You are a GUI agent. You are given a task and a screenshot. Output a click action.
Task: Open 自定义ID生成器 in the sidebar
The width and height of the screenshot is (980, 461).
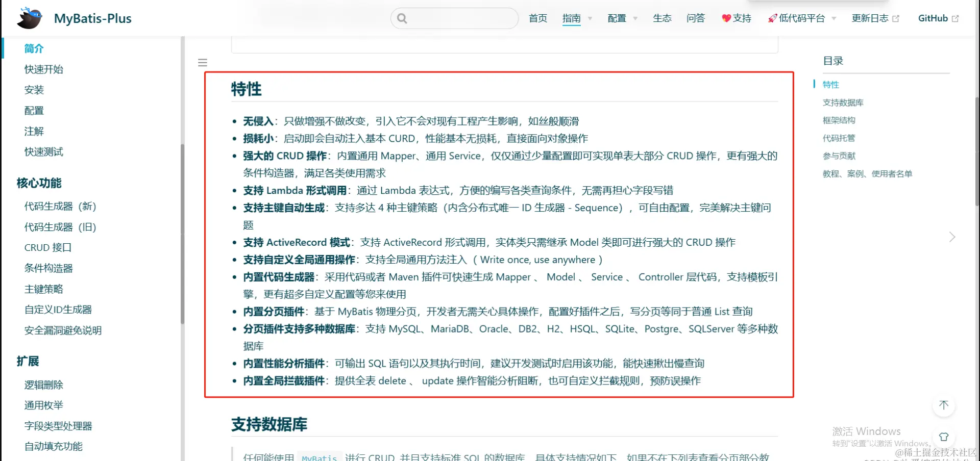tap(58, 310)
